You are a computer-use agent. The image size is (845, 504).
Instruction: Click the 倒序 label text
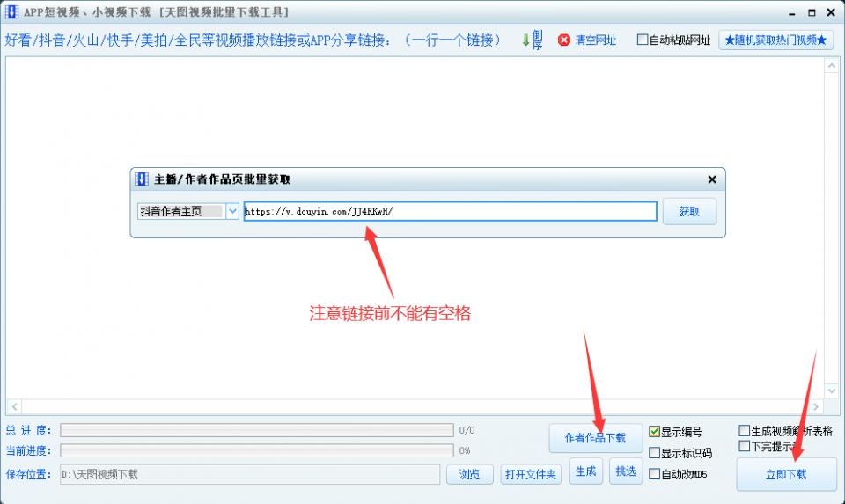(537, 40)
